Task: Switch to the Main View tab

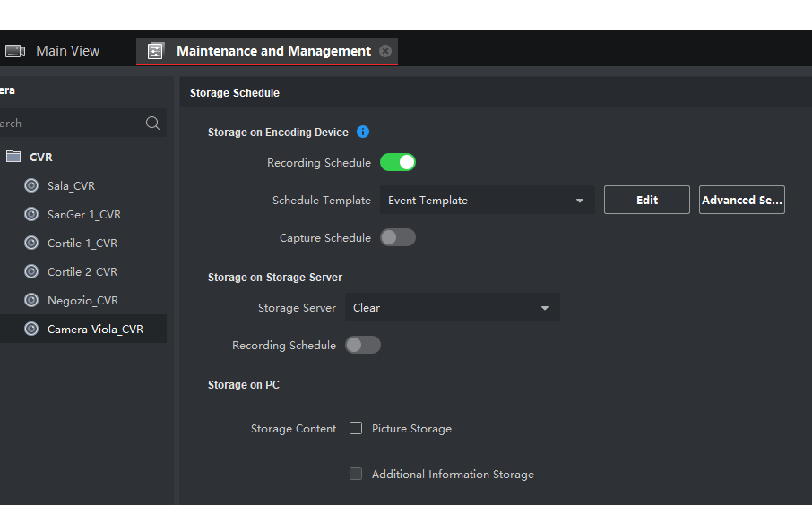Action: click(x=67, y=51)
